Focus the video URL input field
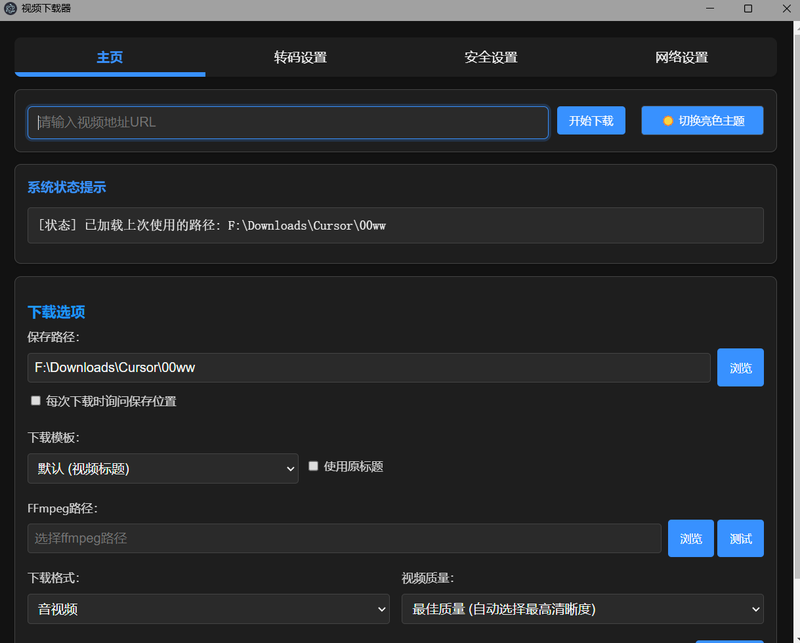The height and width of the screenshot is (643, 800). [288, 122]
